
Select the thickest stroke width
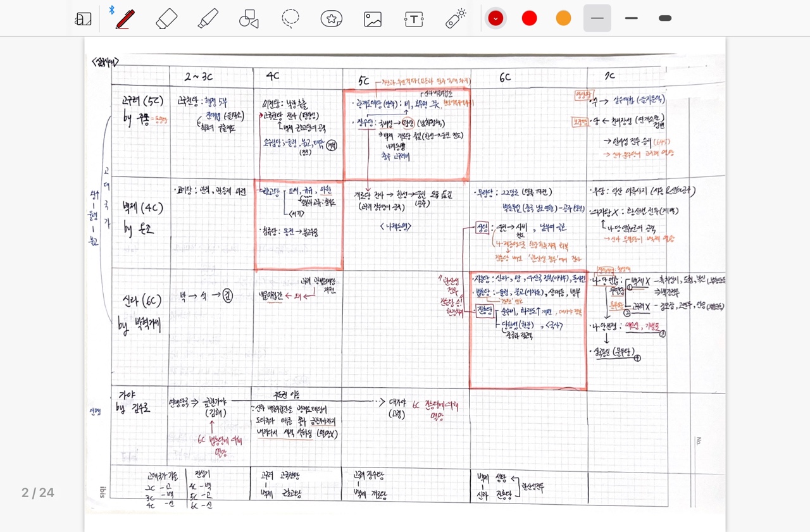click(x=665, y=18)
